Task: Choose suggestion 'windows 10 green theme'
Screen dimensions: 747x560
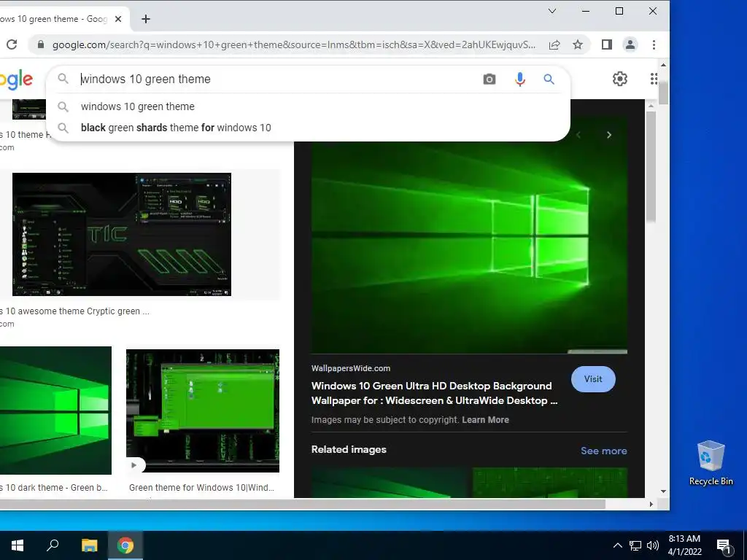Action: (x=309, y=106)
